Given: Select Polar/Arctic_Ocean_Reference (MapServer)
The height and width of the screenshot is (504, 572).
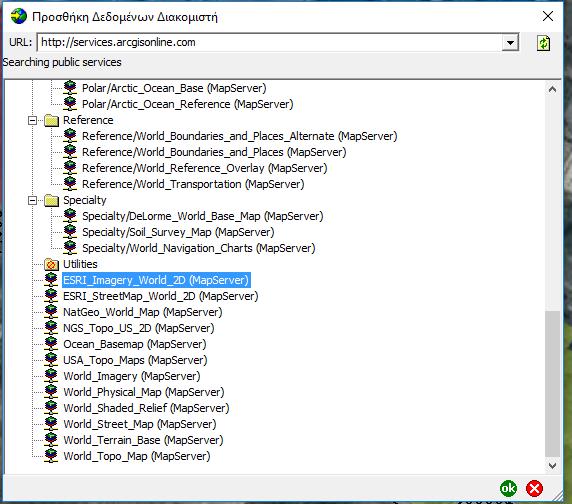Looking at the screenshot, I should pyautogui.click(x=188, y=104).
